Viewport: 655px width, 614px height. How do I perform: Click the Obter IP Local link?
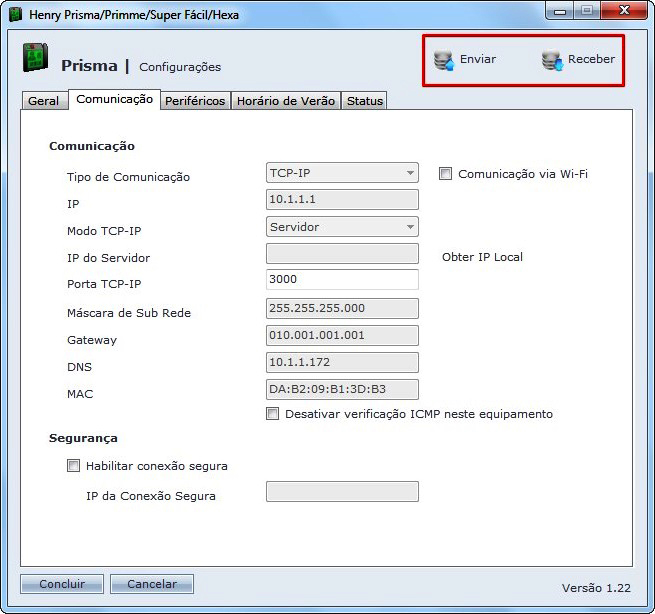click(482, 257)
